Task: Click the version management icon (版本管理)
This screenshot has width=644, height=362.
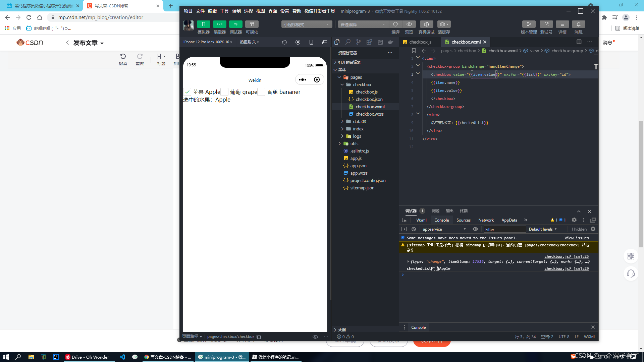Action: tap(529, 24)
